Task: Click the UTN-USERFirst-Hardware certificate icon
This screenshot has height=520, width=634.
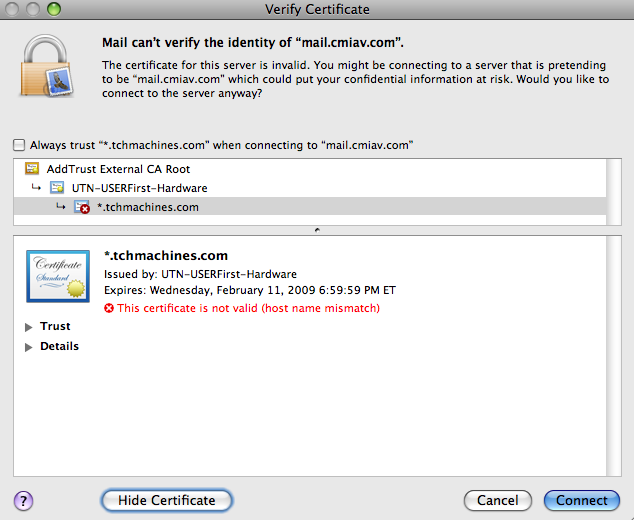Action: pyautogui.click(x=57, y=188)
